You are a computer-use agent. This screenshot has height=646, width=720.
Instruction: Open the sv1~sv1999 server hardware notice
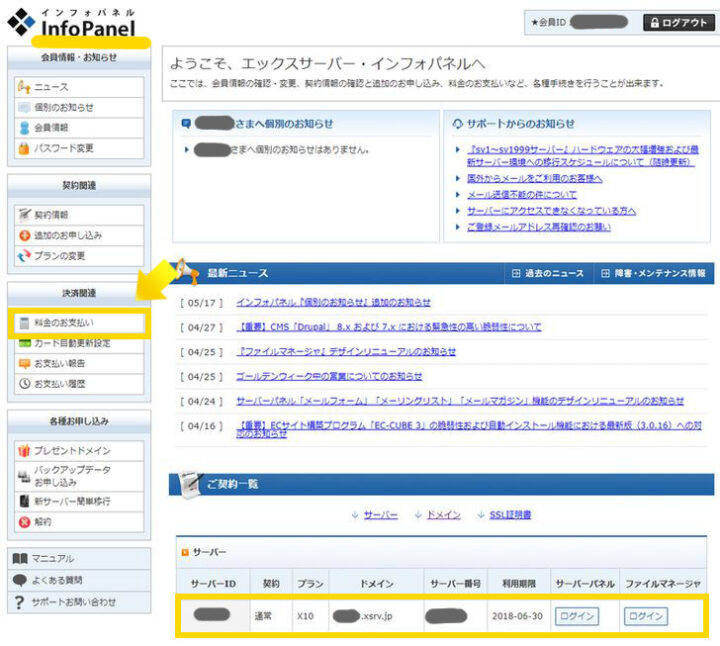583,156
